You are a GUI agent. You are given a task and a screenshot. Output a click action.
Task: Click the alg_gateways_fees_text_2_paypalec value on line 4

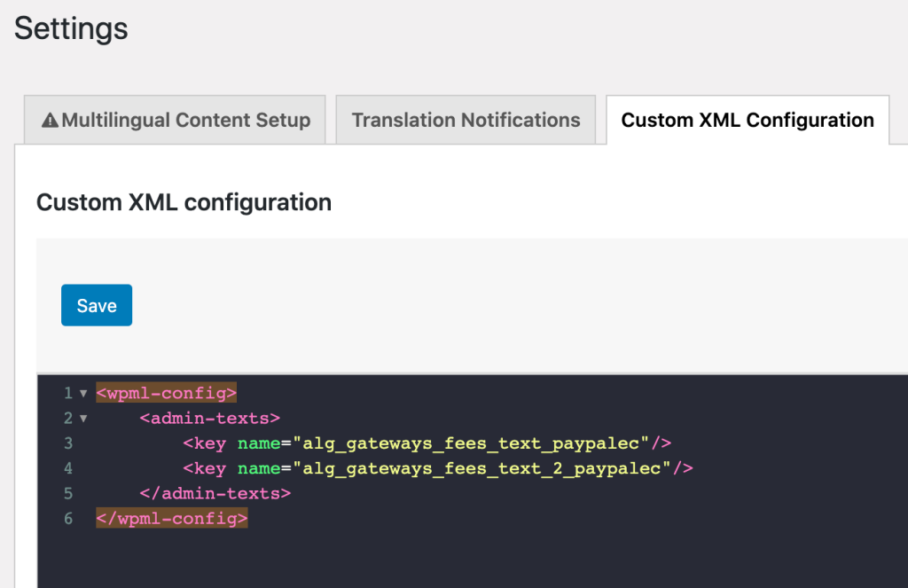481,468
